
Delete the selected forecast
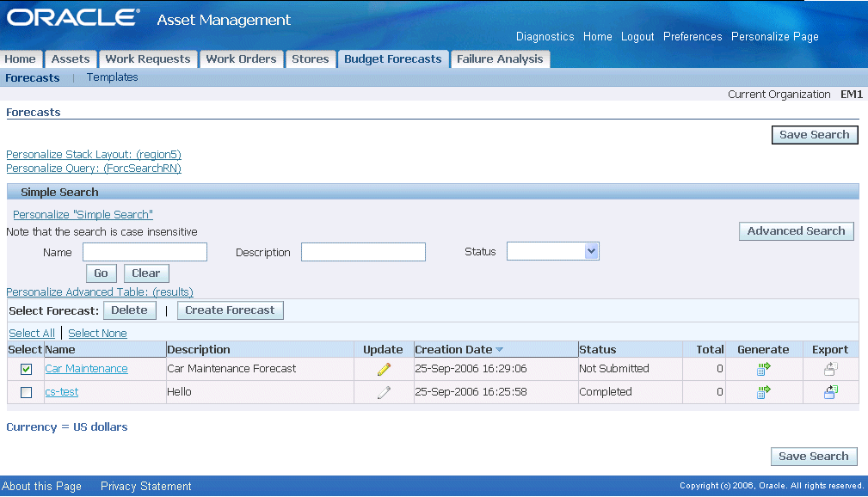(130, 310)
